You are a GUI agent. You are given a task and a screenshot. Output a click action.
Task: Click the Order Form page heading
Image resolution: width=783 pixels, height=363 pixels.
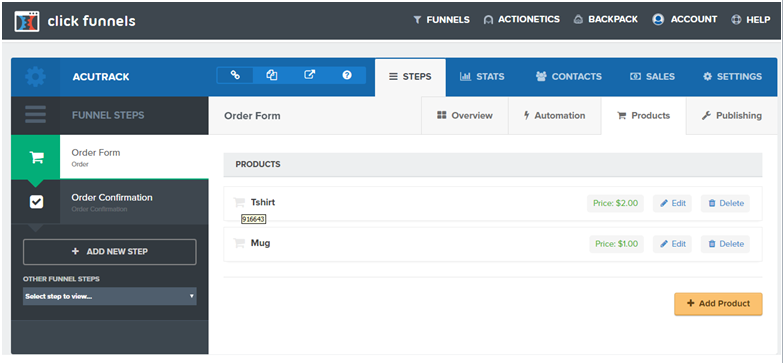tap(252, 116)
